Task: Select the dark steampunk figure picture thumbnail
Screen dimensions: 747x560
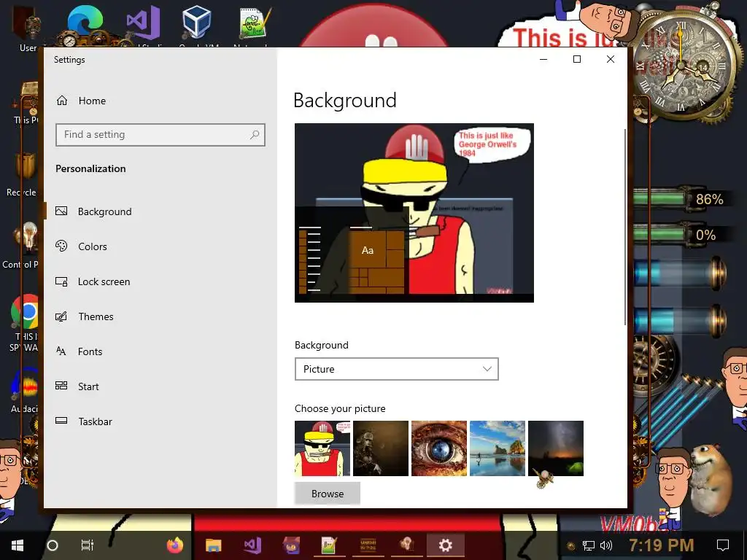Action: click(381, 448)
